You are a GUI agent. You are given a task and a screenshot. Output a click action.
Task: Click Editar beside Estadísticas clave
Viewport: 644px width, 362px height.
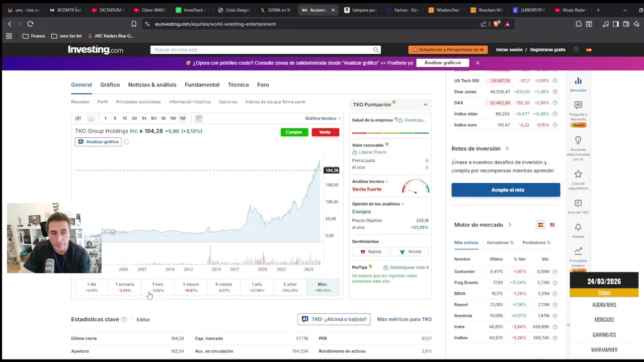pos(143,319)
